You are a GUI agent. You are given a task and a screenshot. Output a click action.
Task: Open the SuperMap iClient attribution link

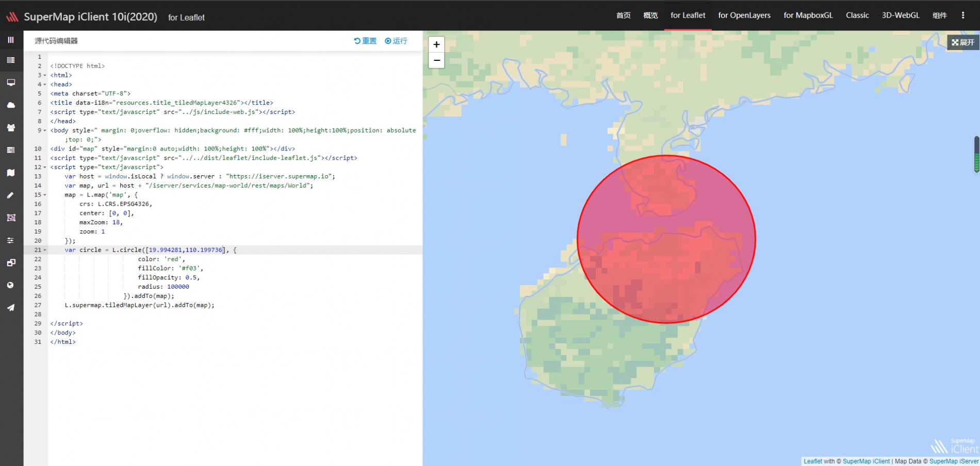click(x=866, y=461)
